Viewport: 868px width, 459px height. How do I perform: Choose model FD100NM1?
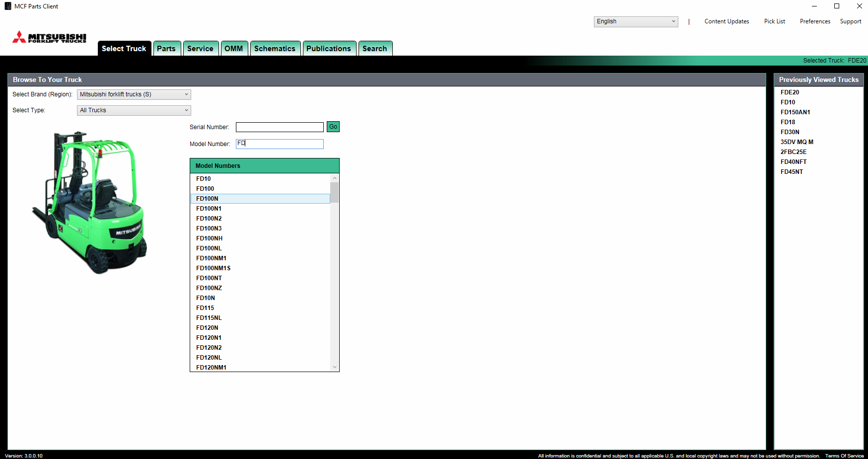[x=260, y=258]
